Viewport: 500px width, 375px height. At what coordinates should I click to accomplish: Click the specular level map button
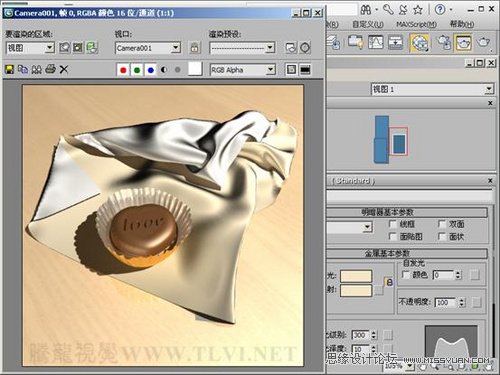388,335
